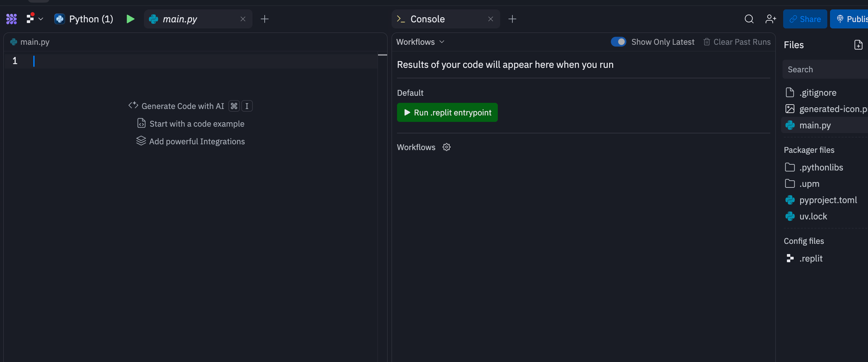Viewport: 868px width, 362px height.
Task: Click the Share button
Action: 805,19
